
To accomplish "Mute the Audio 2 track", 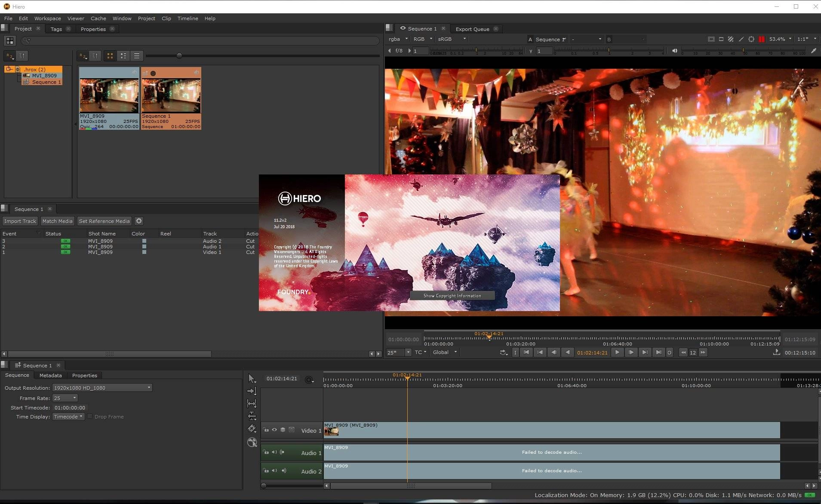I will (274, 470).
